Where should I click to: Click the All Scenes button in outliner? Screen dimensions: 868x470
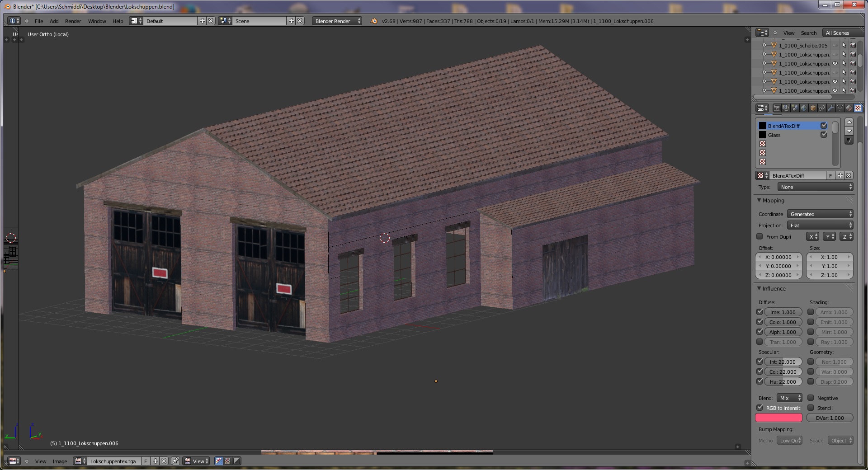(x=837, y=33)
